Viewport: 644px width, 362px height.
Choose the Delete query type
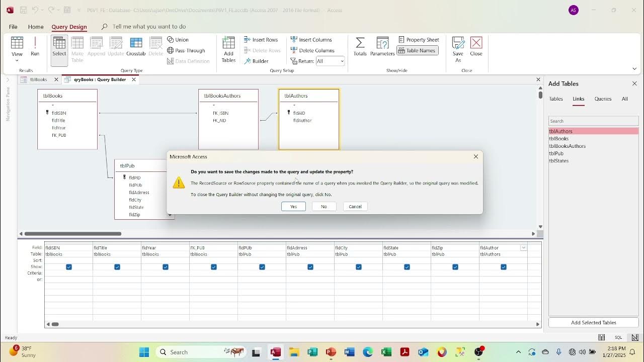tap(156, 46)
